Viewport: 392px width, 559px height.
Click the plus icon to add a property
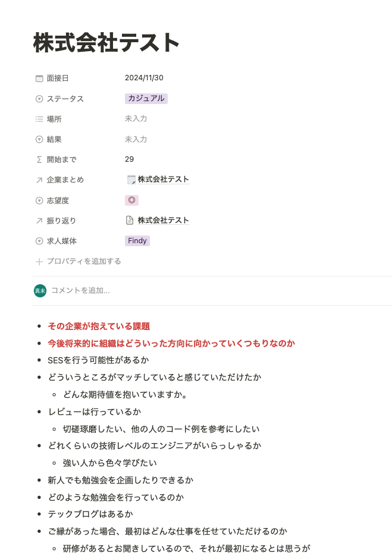point(38,261)
